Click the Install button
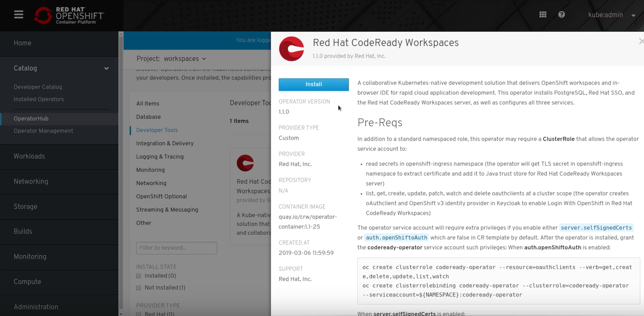Viewport: 644px width, 316px height. point(314,84)
